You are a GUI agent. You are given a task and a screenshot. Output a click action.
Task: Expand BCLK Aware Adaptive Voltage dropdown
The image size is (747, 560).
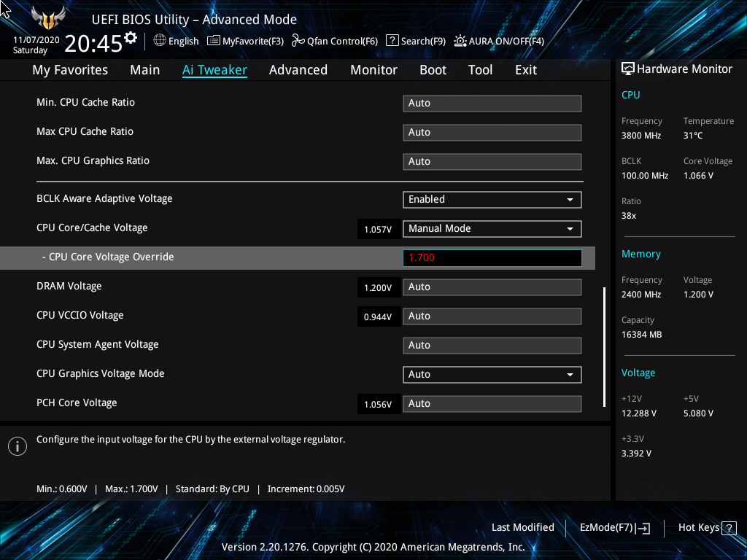[x=492, y=200]
